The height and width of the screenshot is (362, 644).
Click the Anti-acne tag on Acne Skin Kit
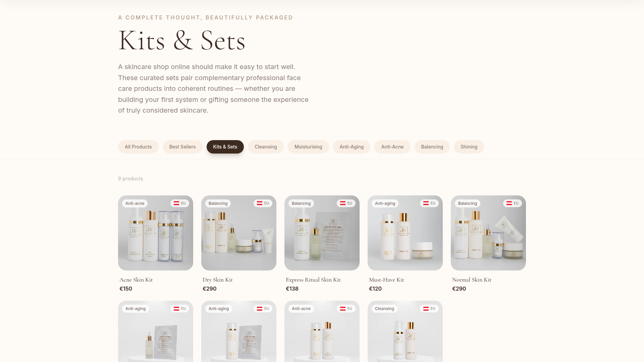coord(135,203)
